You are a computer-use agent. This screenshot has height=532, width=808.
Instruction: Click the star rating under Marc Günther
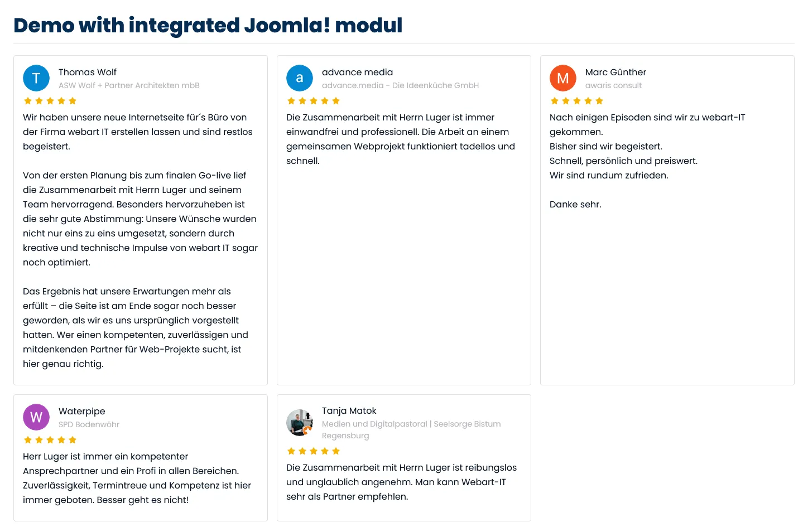577,101
